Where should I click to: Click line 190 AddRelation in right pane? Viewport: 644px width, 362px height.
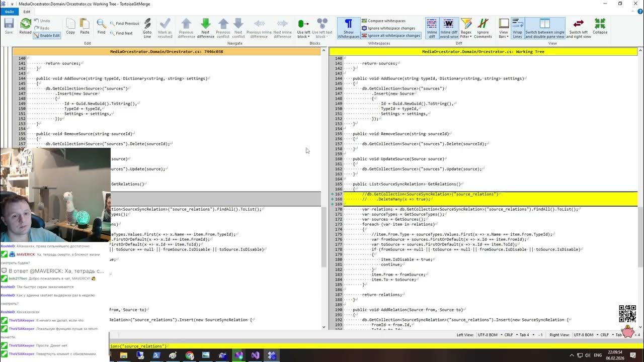[x=408, y=310]
